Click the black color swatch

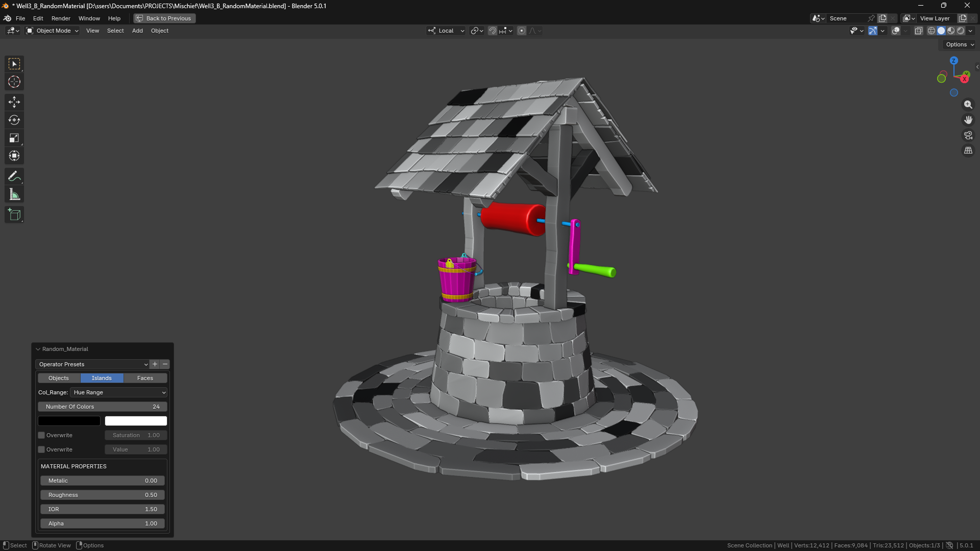point(69,421)
